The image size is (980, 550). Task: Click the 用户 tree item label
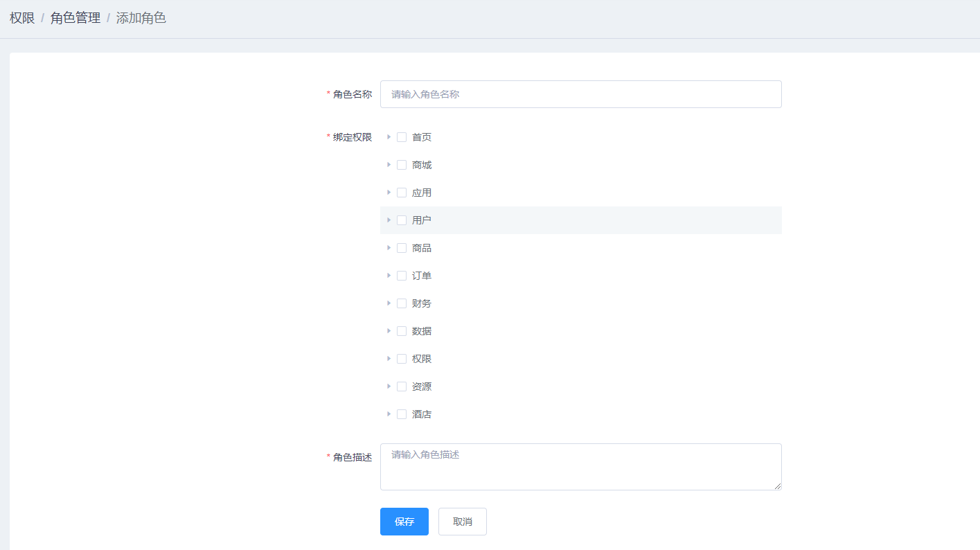click(x=421, y=220)
